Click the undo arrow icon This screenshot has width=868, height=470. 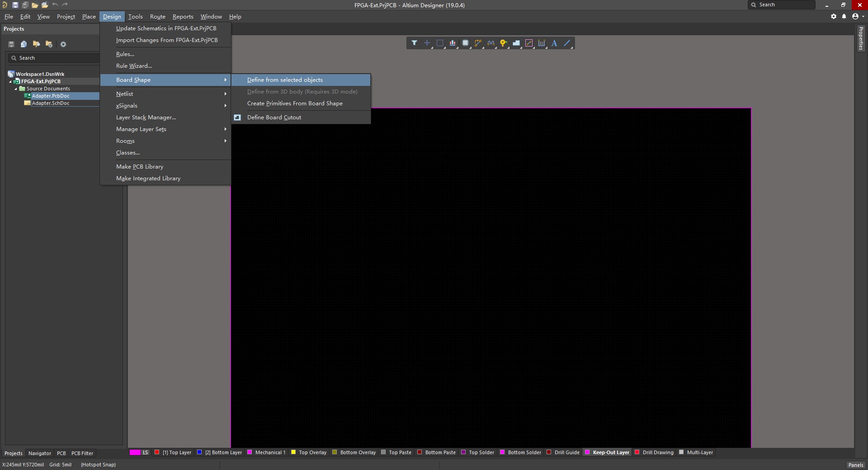pyautogui.click(x=55, y=5)
